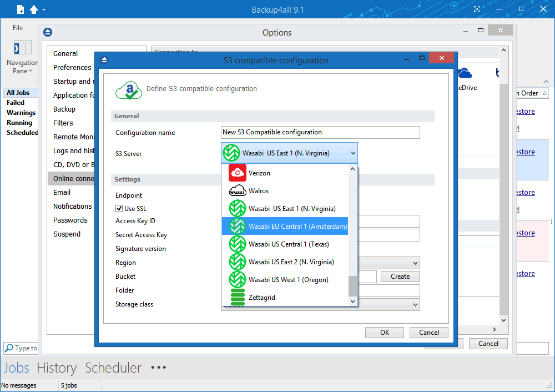Select the Scheduled jobs filter
The width and height of the screenshot is (555, 392).
tap(22, 133)
